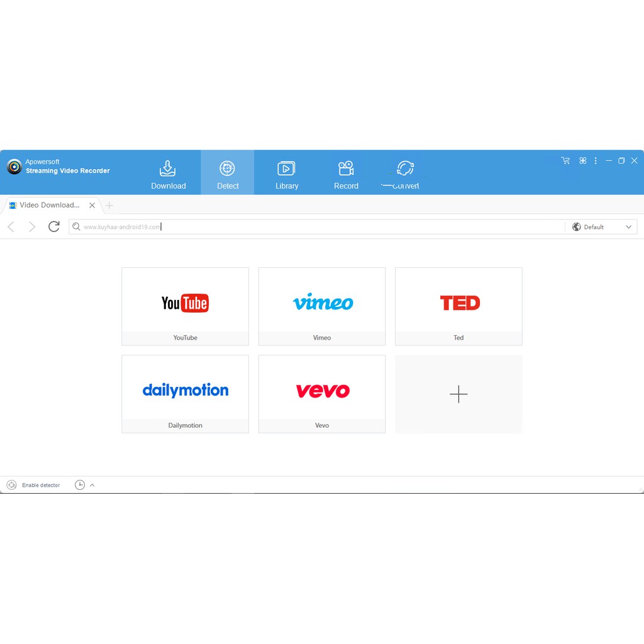Open the shopping cart purchase icon
The image size is (644, 644).
(x=565, y=160)
